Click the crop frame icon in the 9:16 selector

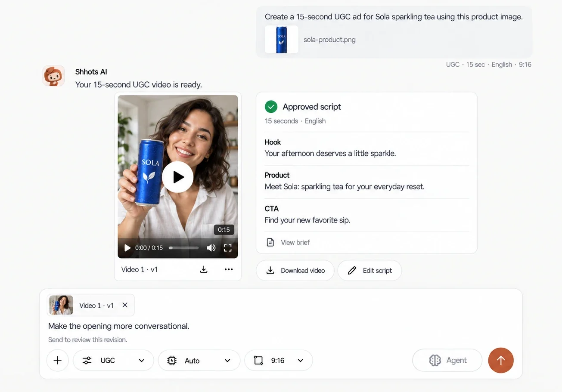(x=258, y=360)
